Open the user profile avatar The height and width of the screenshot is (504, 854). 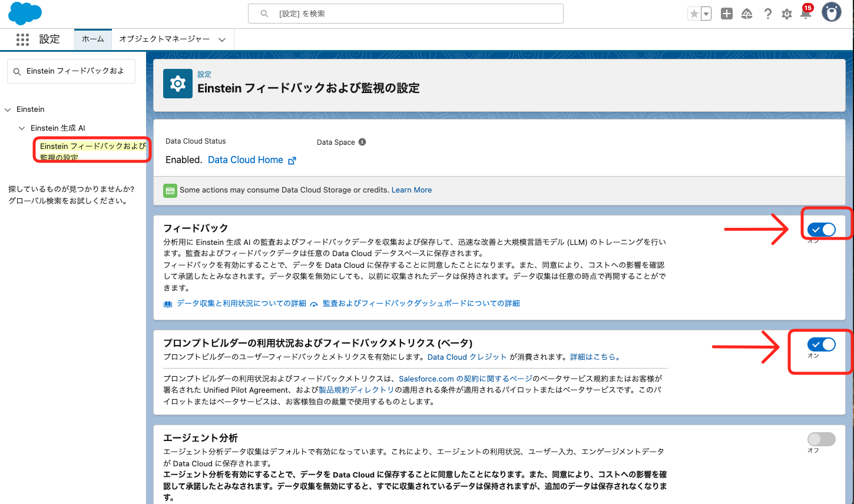(832, 12)
